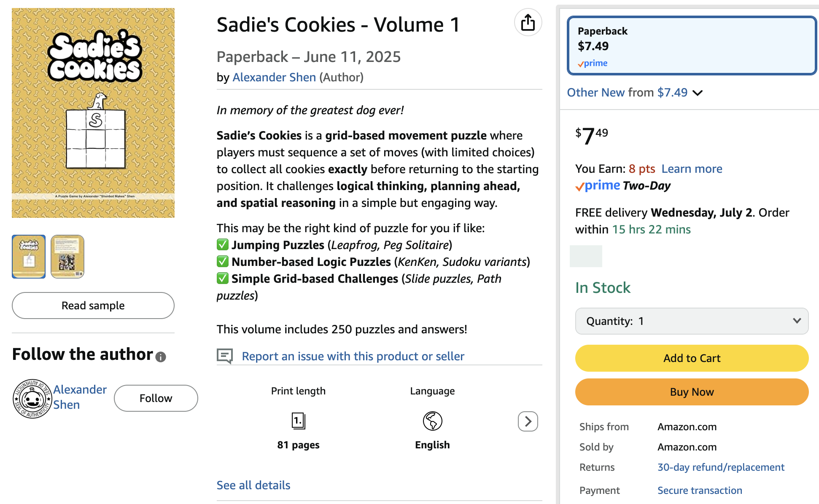Click the Buy Now button
This screenshot has width=819, height=504.
point(692,392)
